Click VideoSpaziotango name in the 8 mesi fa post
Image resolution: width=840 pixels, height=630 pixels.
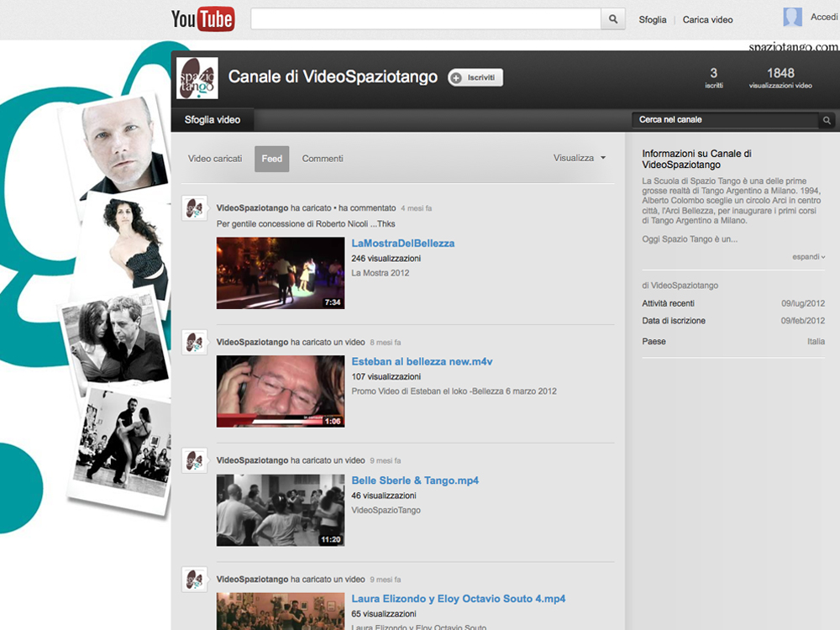pyautogui.click(x=252, y=343)
